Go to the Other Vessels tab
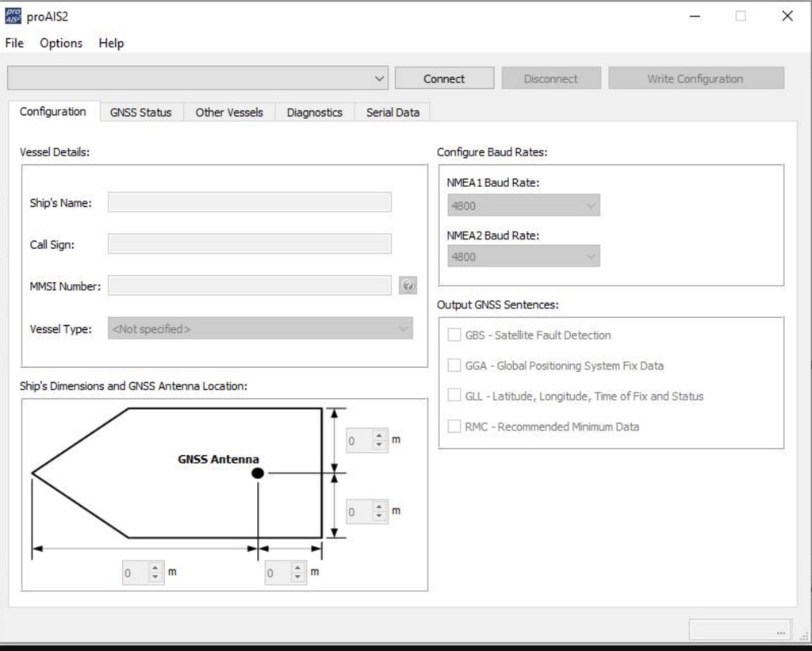Image resolution: width=812 pixels, height=651 pixels. click(229, 113)
